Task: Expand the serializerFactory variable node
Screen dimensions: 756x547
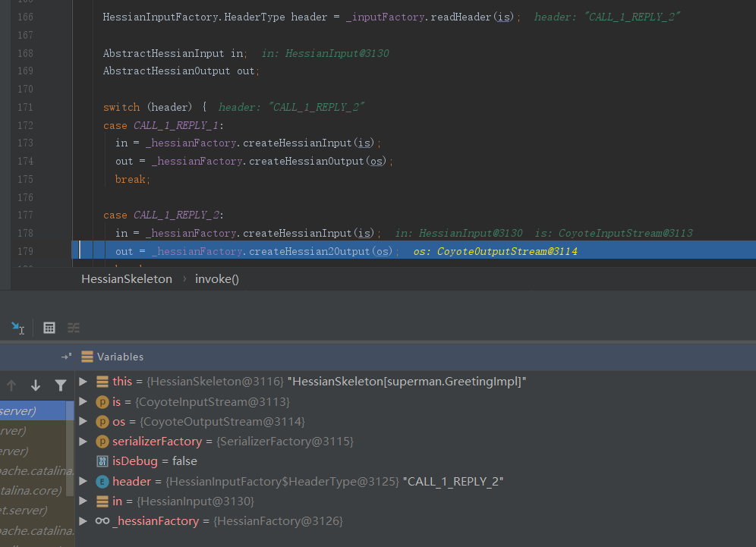Action: tap(83, 441)
